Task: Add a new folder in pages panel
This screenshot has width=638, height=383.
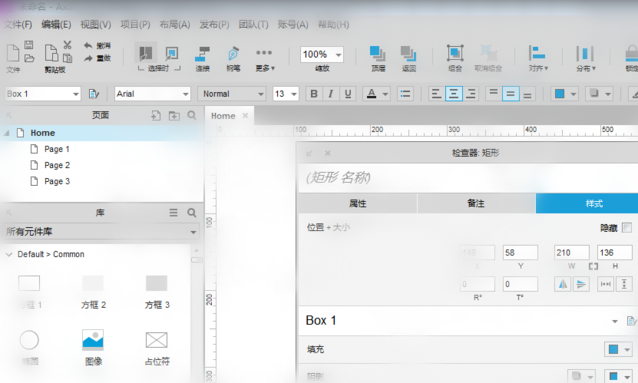Action: pos(174,116)
